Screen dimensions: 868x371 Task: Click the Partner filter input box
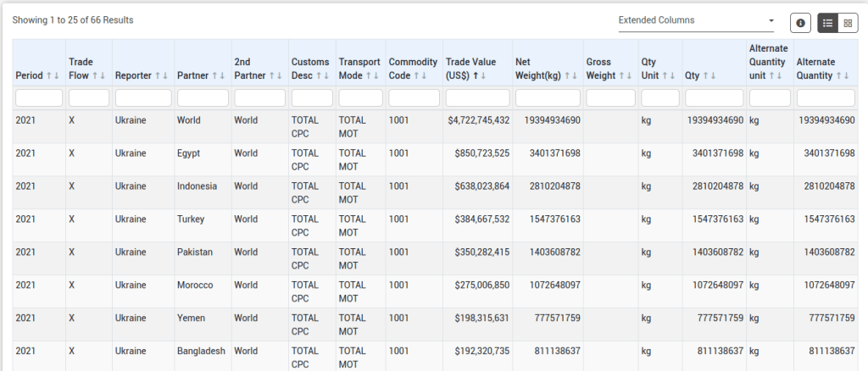(203, 98)
